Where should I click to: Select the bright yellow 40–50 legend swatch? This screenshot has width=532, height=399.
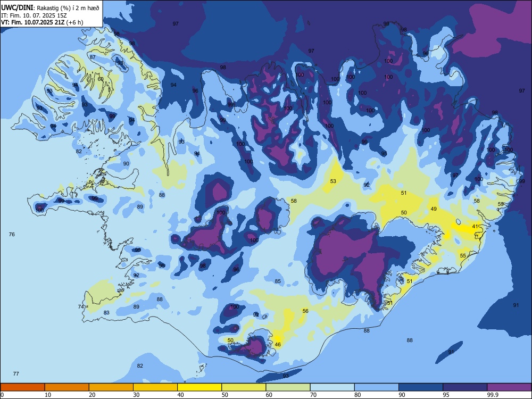[199, 387]
